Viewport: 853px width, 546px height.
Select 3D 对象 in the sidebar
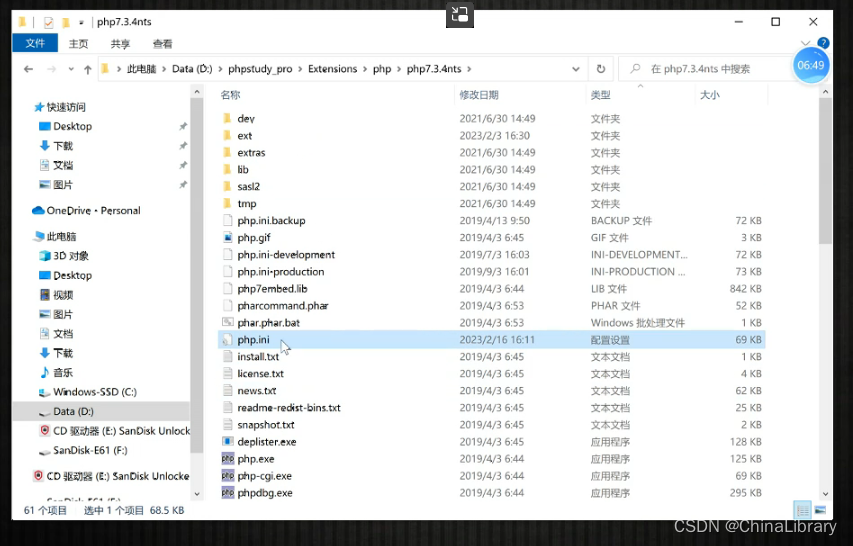(71, 256)
